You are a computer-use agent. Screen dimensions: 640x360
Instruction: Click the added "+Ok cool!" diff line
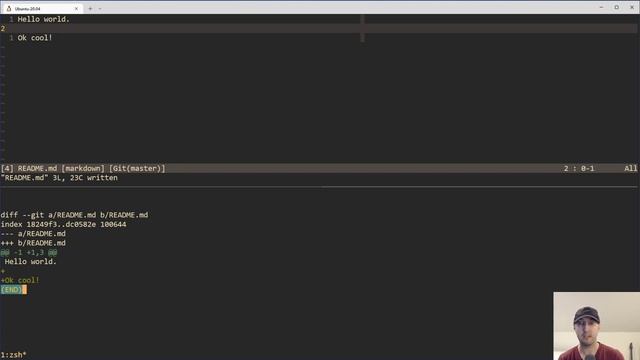tap(20, 280)
